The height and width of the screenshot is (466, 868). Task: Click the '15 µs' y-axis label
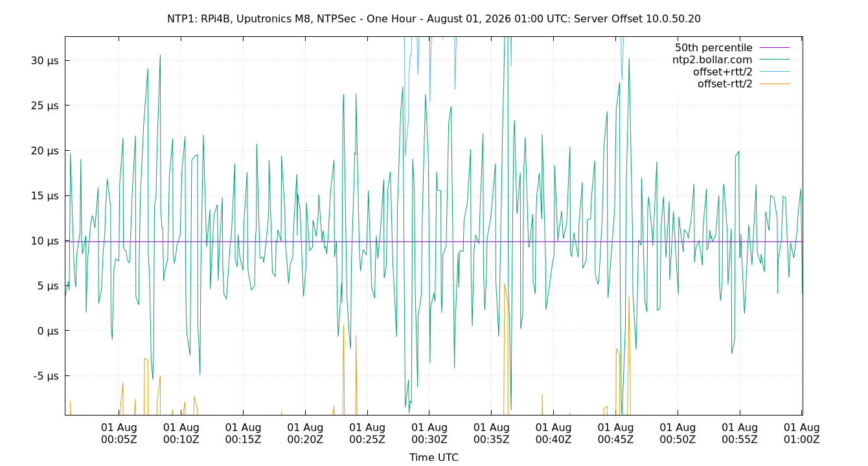point(43,196)
